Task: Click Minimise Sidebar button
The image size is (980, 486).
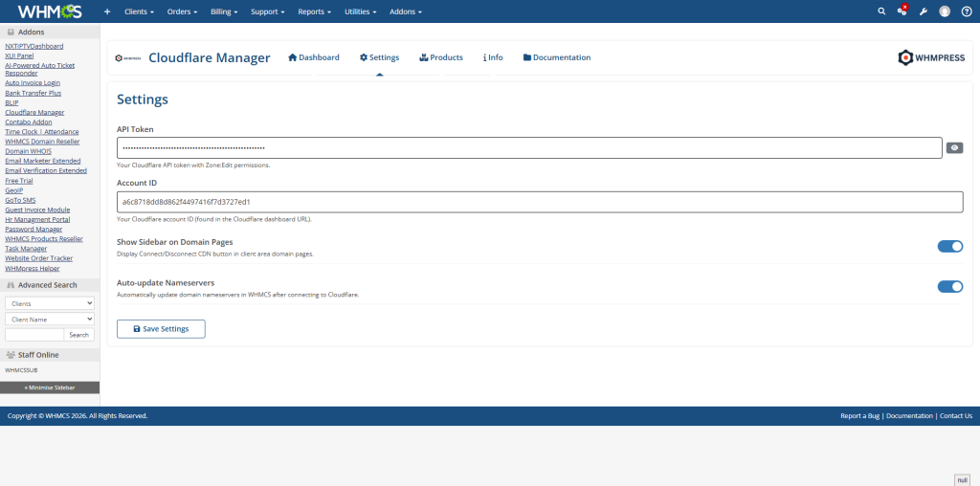Action: tap(50, 387)
